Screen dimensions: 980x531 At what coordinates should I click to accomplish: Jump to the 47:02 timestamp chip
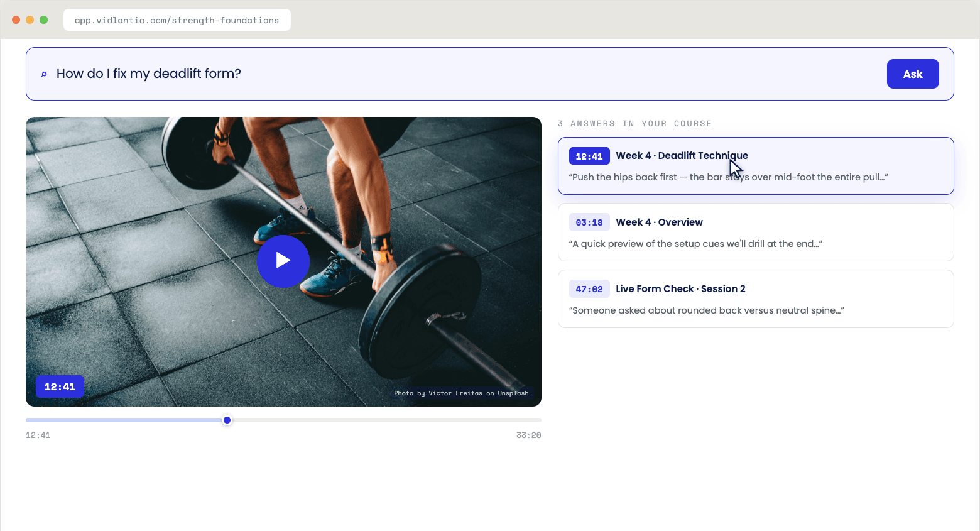pyautogui.click(x=589, y=289)
